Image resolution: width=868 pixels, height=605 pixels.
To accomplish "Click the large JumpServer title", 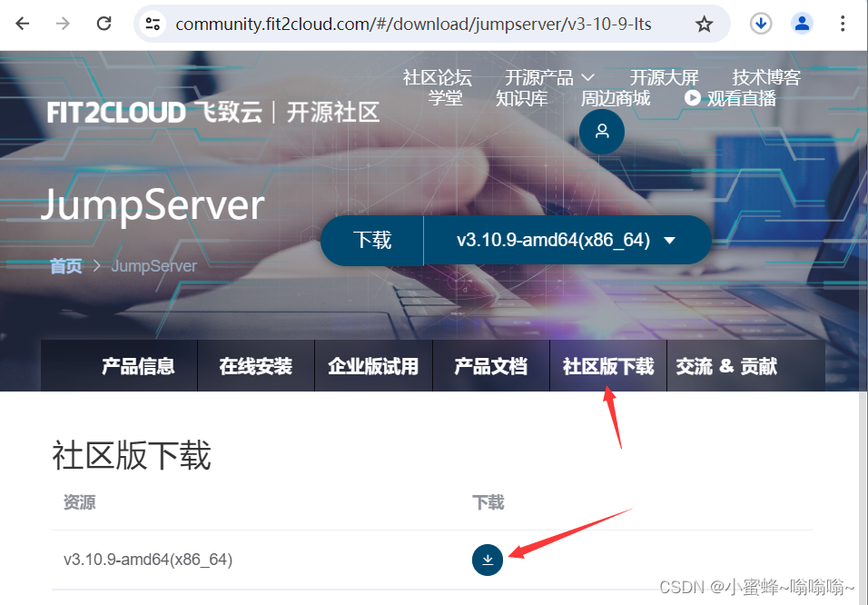I will 153,205.
